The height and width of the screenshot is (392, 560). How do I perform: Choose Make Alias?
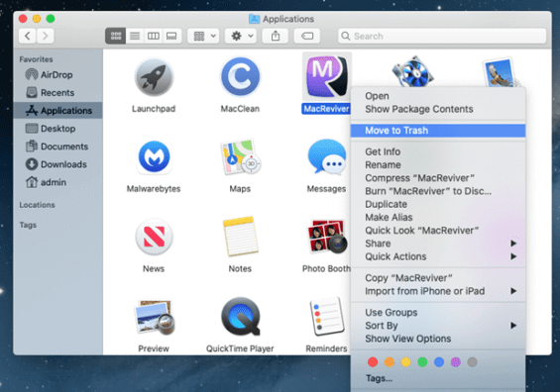click(438, 217)
